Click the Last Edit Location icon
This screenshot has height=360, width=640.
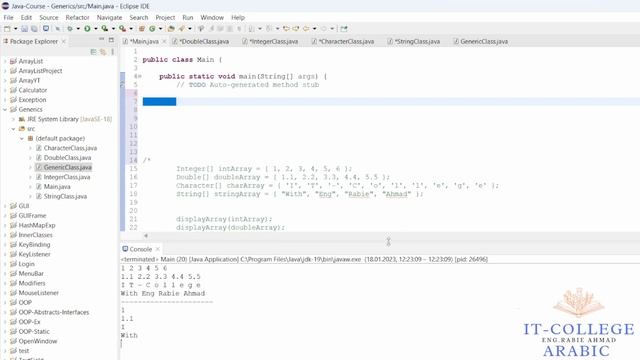(x=286, y=29)
